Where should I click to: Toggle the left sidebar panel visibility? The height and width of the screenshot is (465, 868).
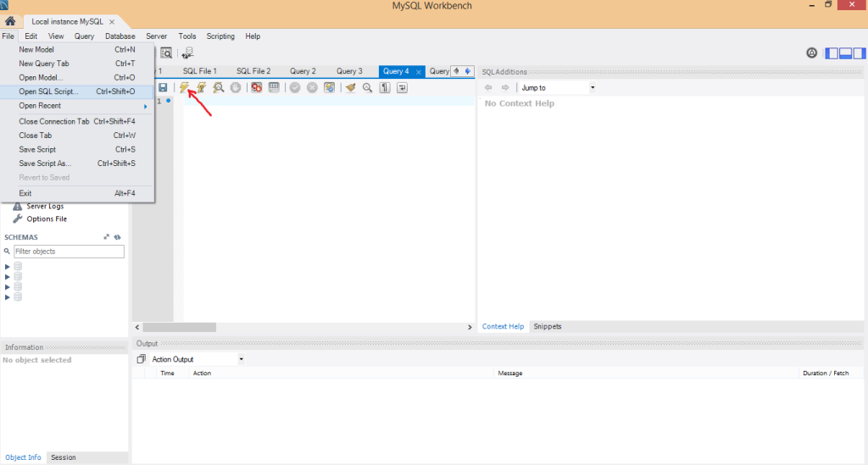coord(832,53)
